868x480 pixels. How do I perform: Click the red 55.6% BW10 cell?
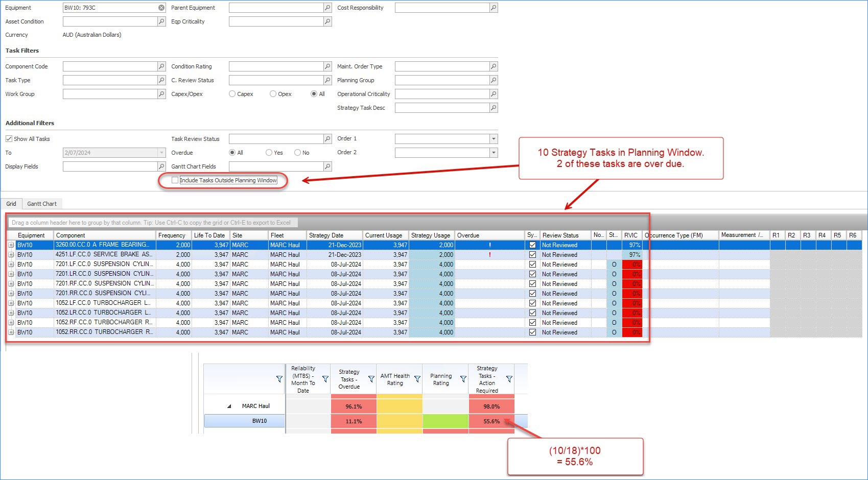491,421
